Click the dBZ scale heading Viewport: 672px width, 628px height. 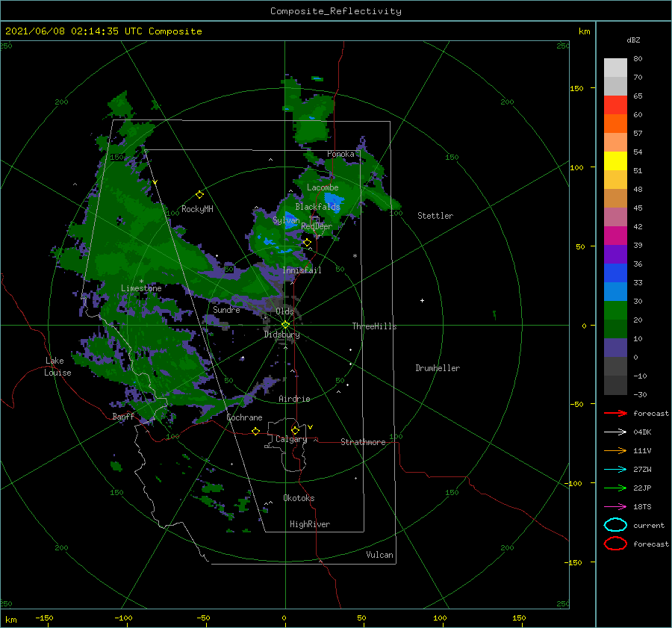633,40
